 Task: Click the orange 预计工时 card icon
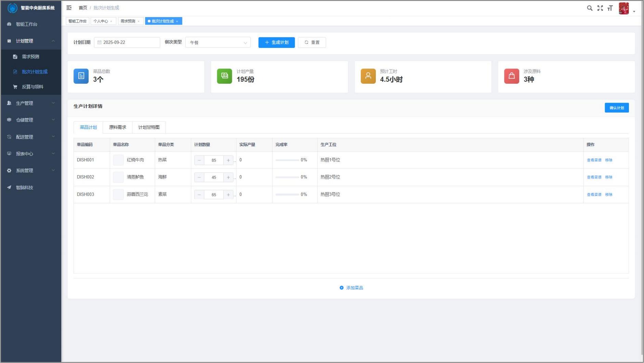pos(368,76)
